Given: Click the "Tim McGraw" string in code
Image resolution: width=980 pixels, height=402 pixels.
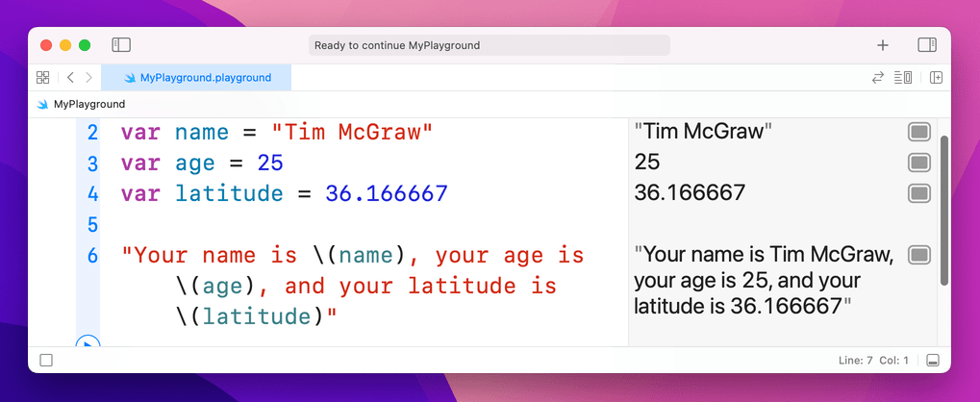Looking at the screenshot, I should click(x=353, y=133).
